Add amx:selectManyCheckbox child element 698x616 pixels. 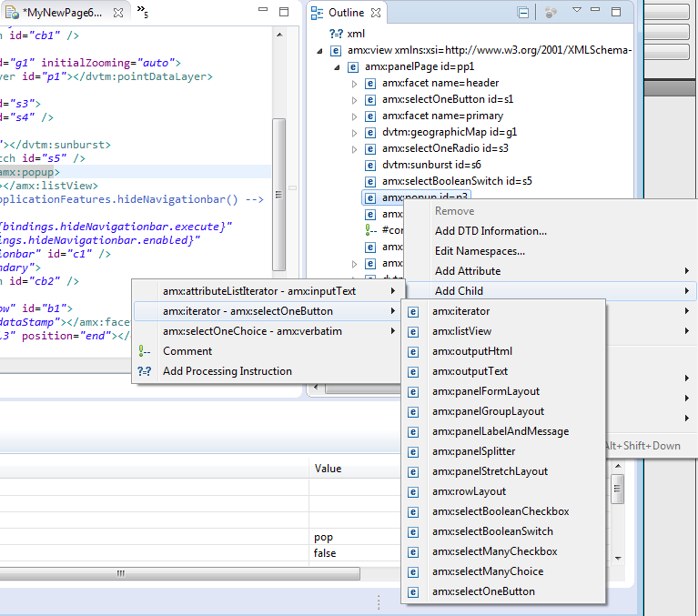point(503,551)
